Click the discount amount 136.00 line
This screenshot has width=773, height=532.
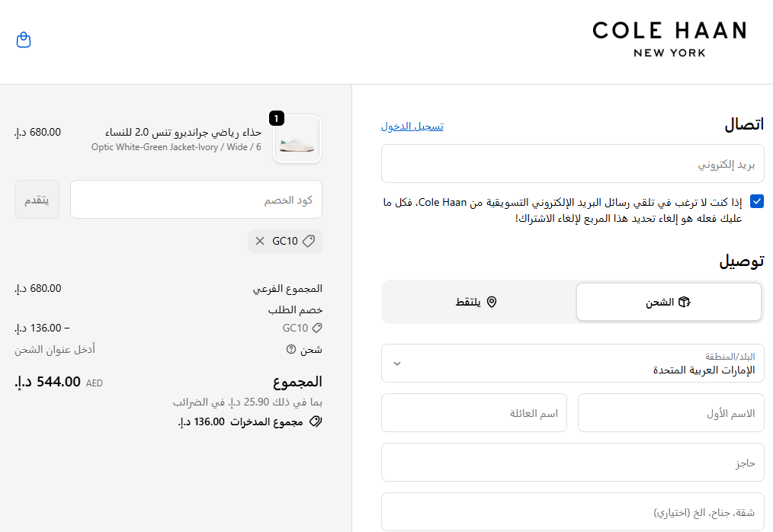click(x=42, y=328)
